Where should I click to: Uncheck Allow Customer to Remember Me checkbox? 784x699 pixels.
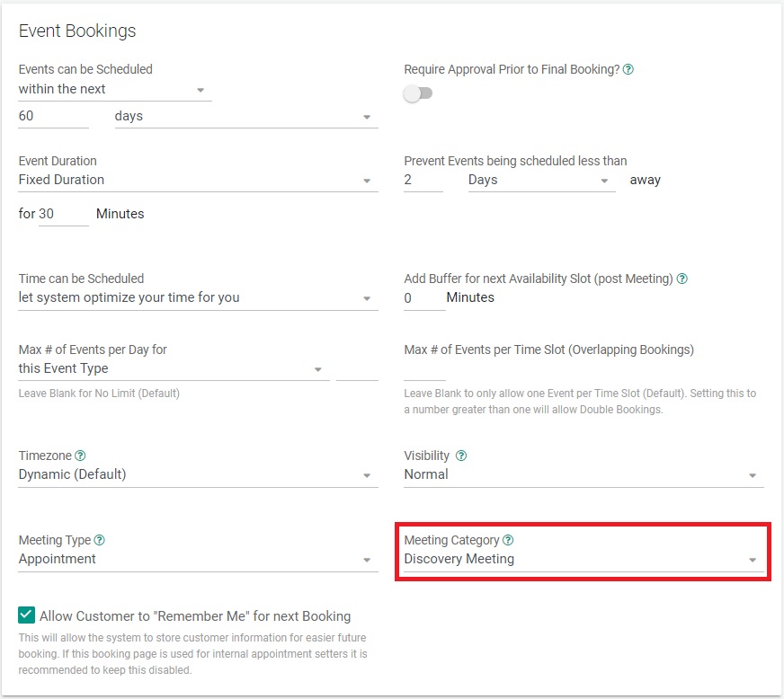pyautogui.click(x=26, y=615)
